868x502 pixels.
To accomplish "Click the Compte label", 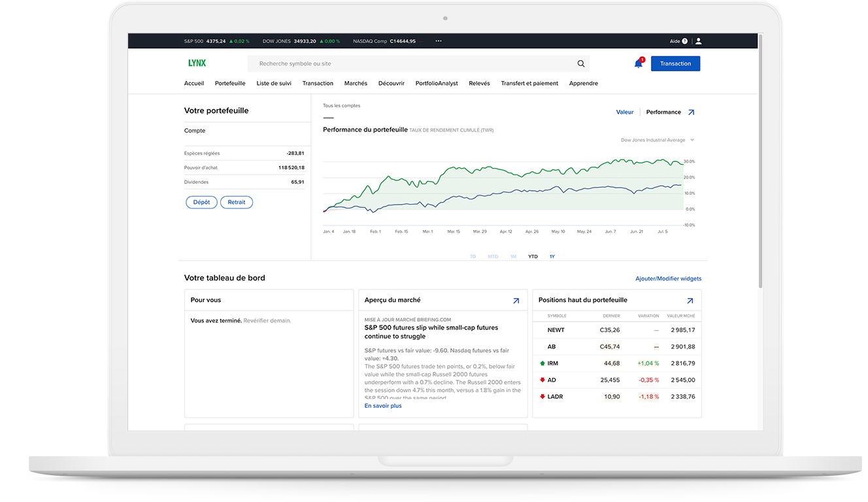I will pos(195,131).
